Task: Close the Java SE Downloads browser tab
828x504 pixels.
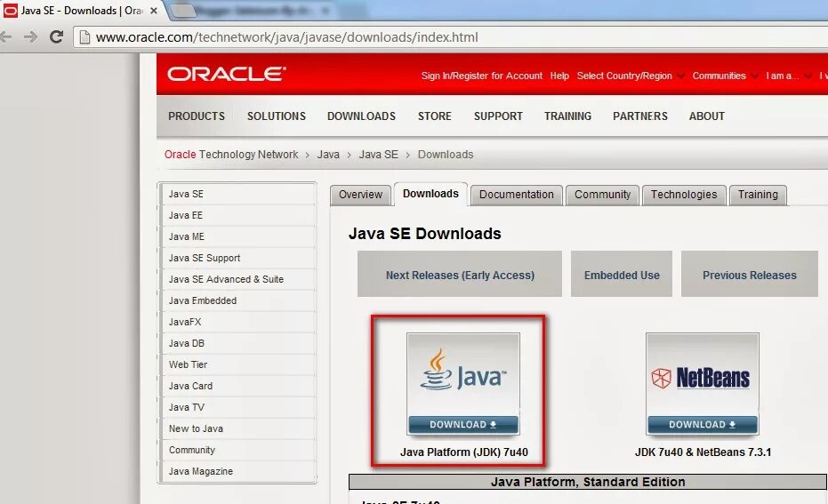Action: point(154,11)
